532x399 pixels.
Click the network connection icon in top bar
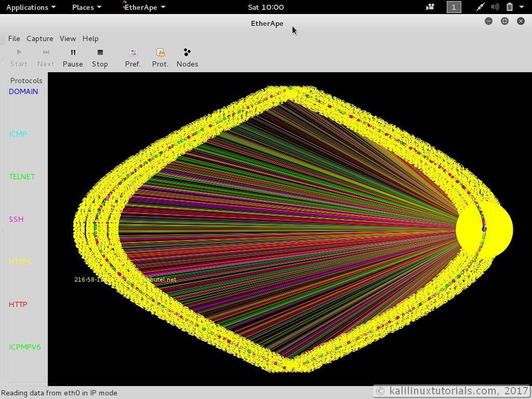point(480,7)
